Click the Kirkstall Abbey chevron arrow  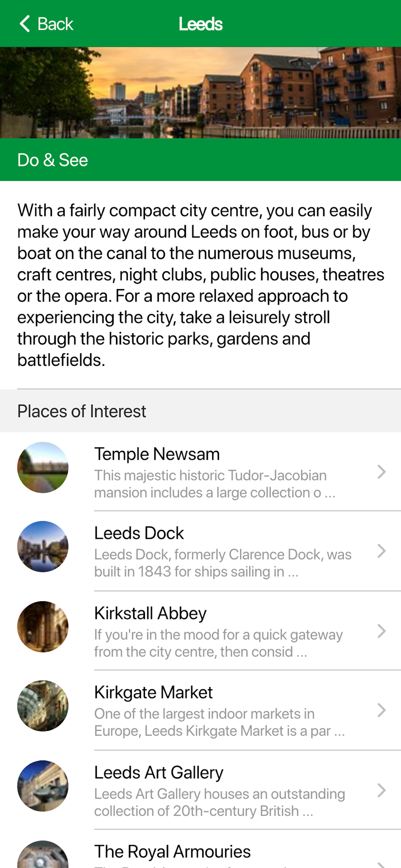[x=381, y=631]
